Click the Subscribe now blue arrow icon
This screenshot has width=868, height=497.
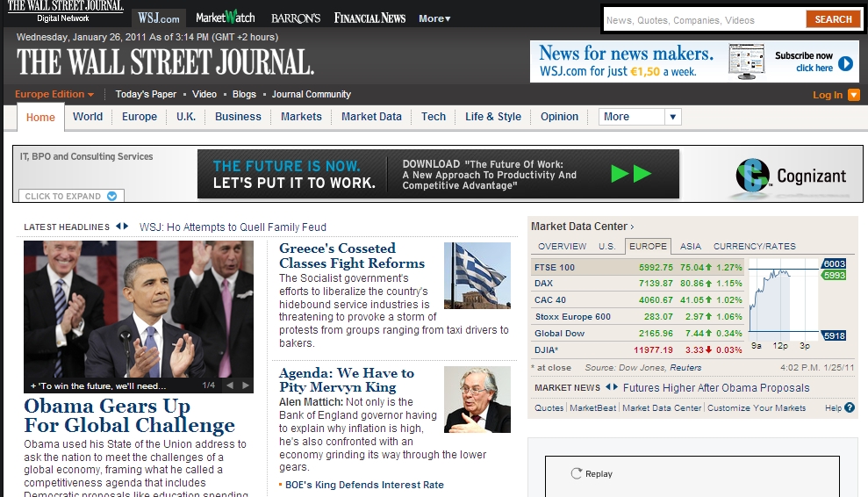pyautogui.click(x=845, y=63)
